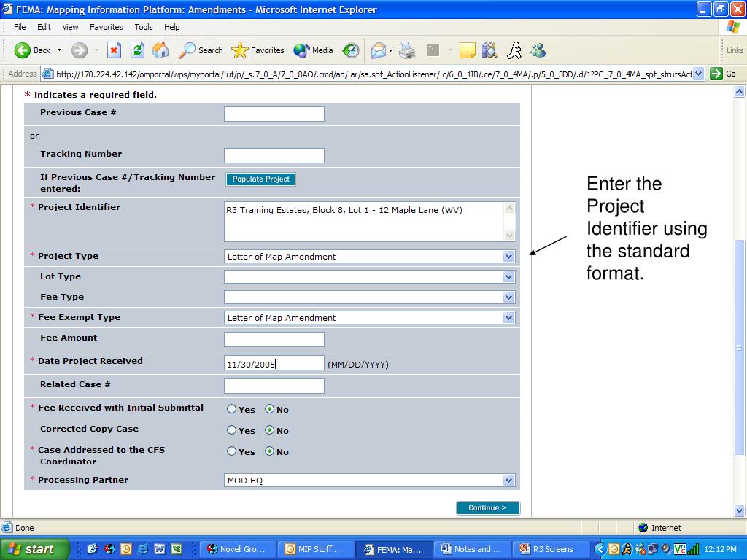Image resolution: width=747 pixels, height=560 pixels.
Task: Click the Tracking Number input field
Action: [x=274, y=155]
